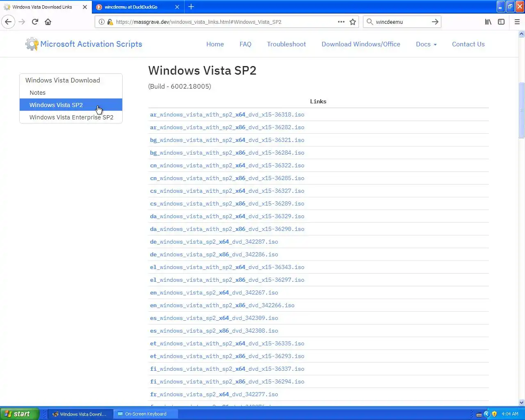Open the Windows Start button
The image size is (525, 420).
coord(20,414)
